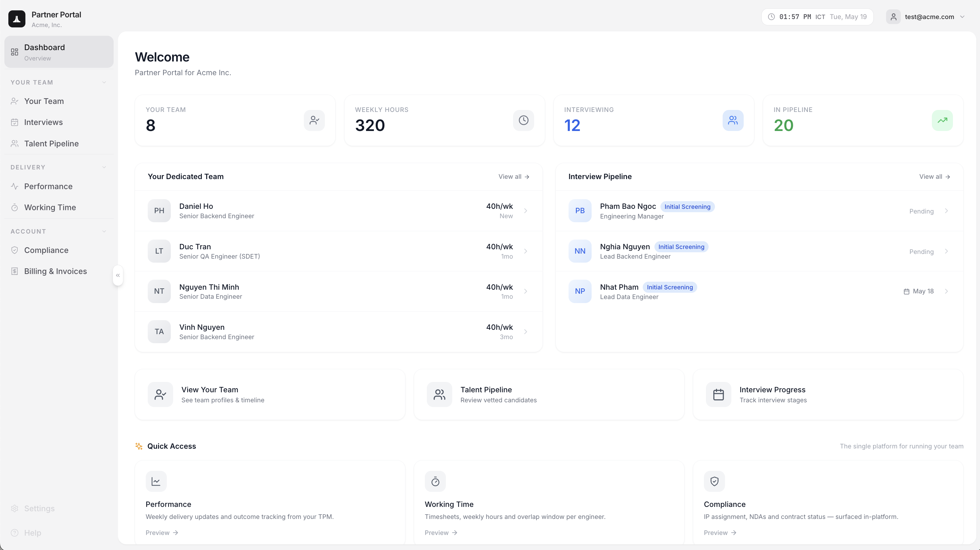The width and height of the screenshot is (980, 550).
Task: Click the Interviewing value 12
Action: 572,126
